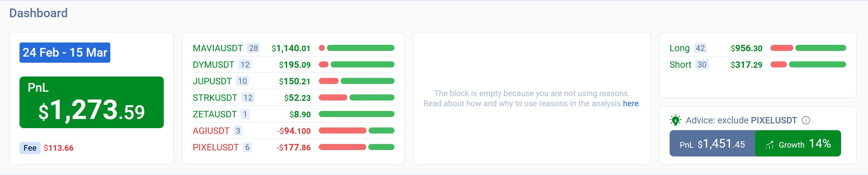The height and width of the screenshot is (175, 868).
Task: Click the Growth chart icon
Action: (769, 145)
